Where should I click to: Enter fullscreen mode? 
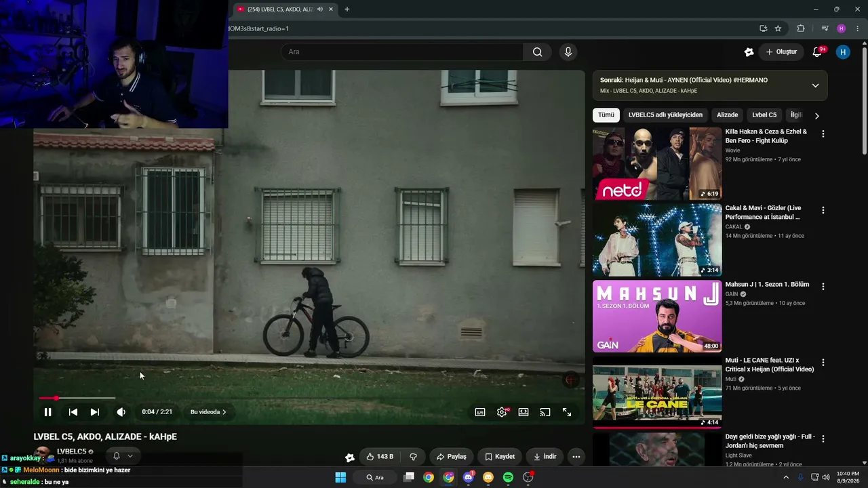(x=567, y=412)
